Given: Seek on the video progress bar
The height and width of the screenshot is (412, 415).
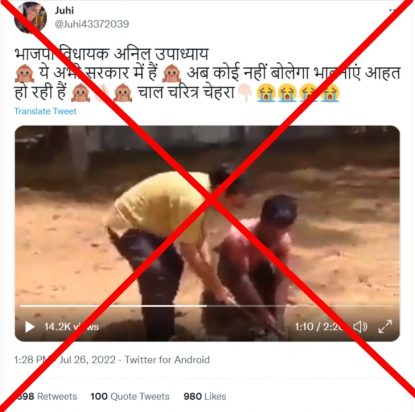Looking at the screenshot, I should click(207, 306).
